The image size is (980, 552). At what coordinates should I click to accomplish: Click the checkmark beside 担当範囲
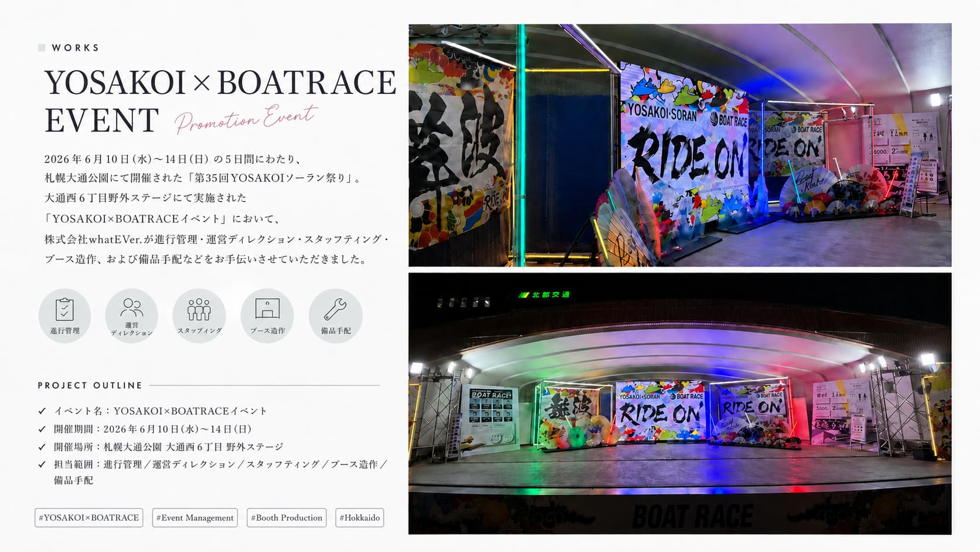click(x=42, y=464)
